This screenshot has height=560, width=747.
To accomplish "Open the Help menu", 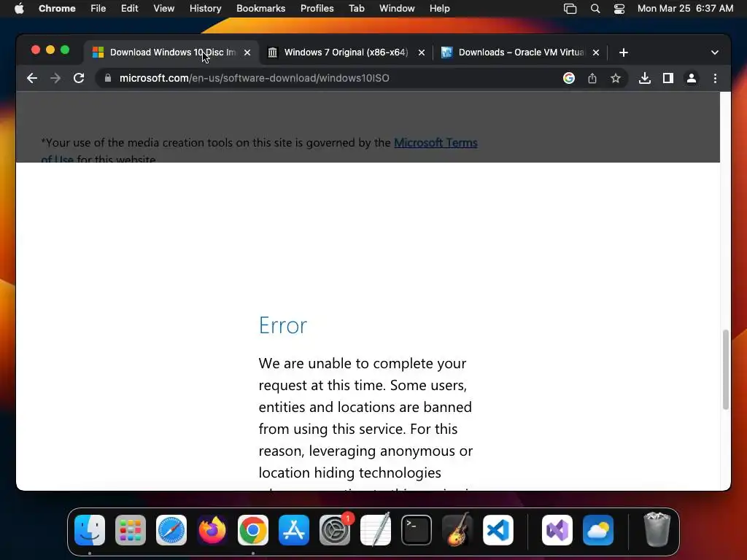I will [439, 9].
